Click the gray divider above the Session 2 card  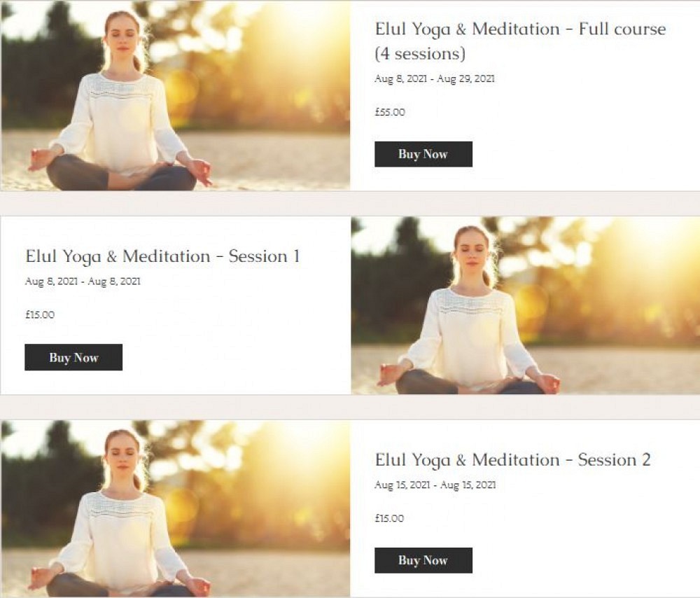(x=350, y=408)
